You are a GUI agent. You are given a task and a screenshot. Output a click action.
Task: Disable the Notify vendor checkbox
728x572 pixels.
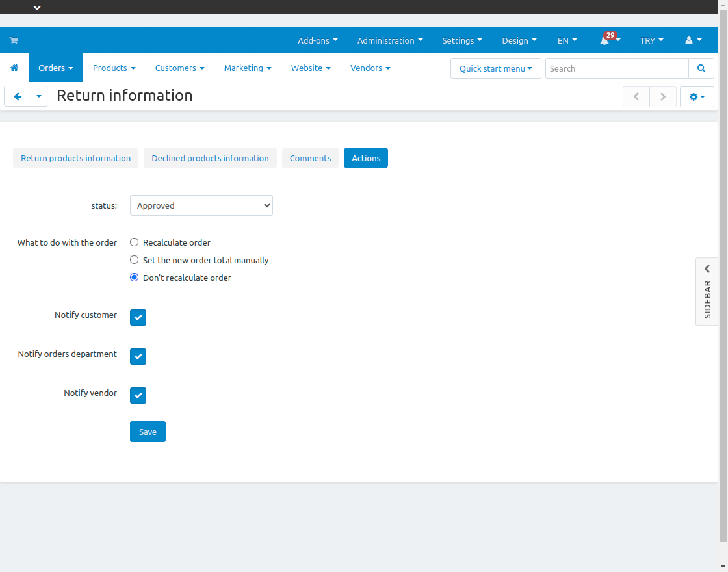pos(138,395)
